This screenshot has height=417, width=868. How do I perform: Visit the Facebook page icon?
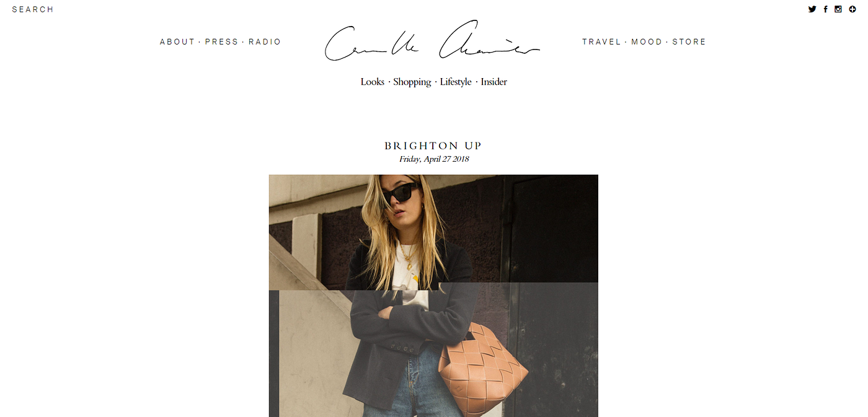click(x=826, y=9)
